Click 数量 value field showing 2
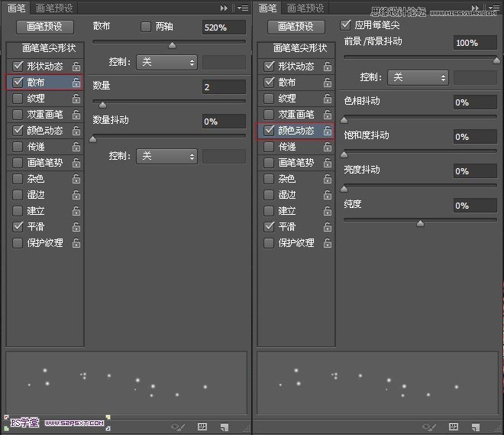The width and height of the screenshot is (504, 435). 224,87
